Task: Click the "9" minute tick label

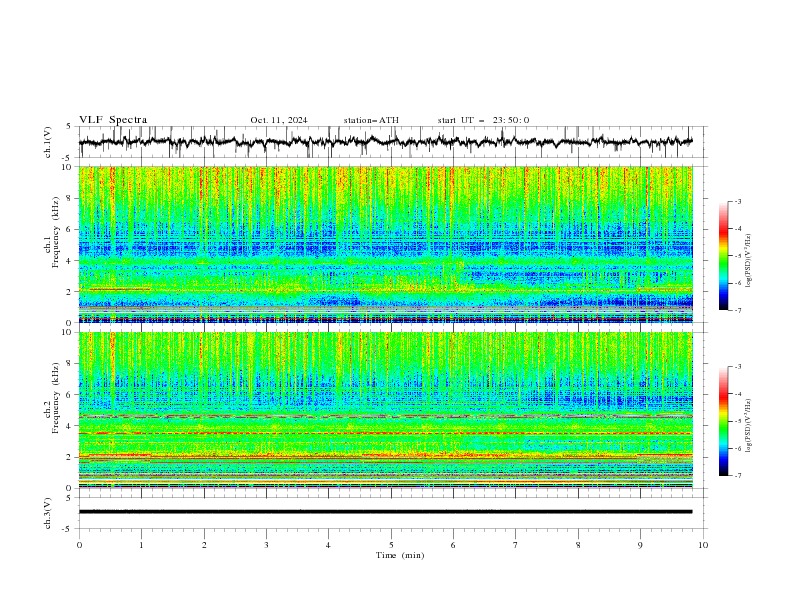Action: [x=640, y=545]
